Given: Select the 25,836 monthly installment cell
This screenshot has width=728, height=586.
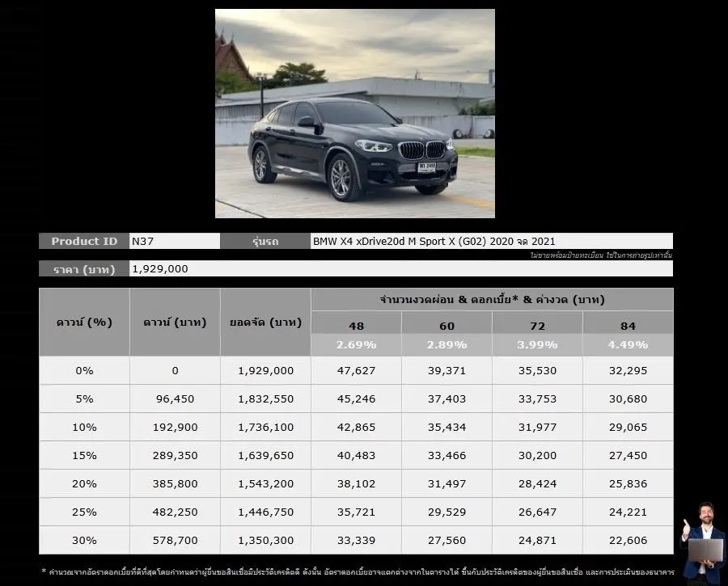Looking at the screenshot, I should click(628, 483).
